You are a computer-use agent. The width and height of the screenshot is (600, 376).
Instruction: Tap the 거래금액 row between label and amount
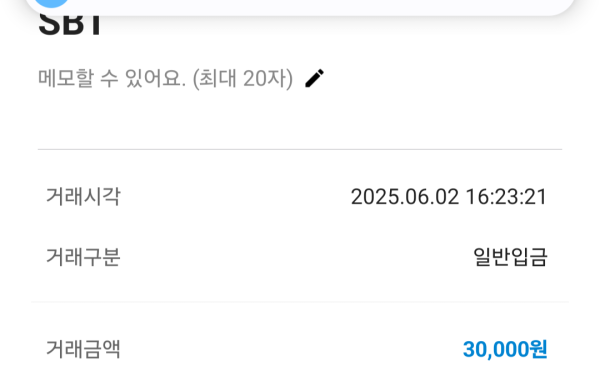pyautogui.click(x=292, y=349)
